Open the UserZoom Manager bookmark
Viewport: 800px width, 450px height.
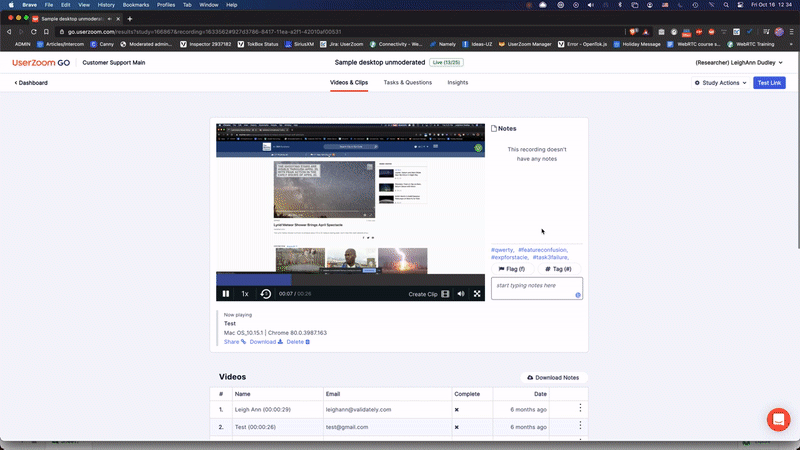(x=525, y=44)
